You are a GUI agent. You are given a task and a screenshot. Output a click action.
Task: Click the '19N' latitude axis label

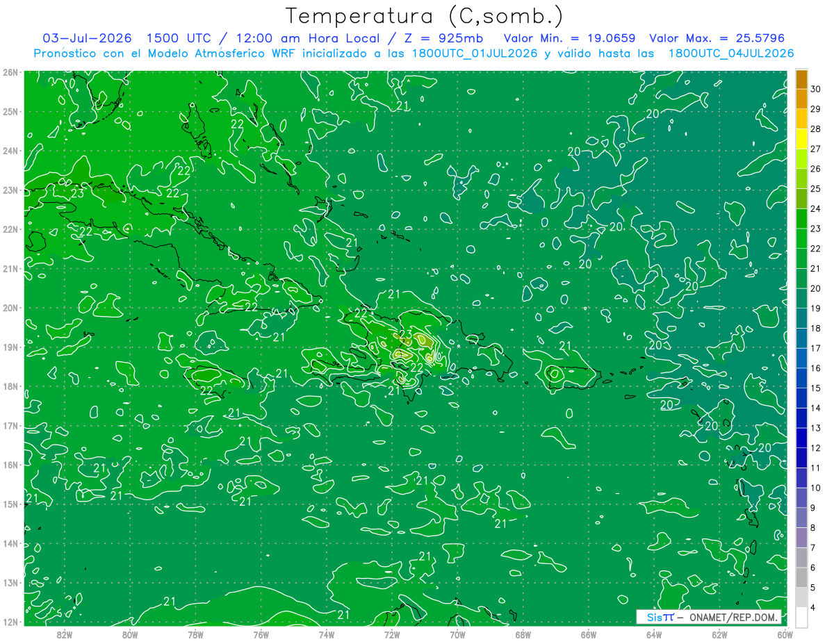10,347
